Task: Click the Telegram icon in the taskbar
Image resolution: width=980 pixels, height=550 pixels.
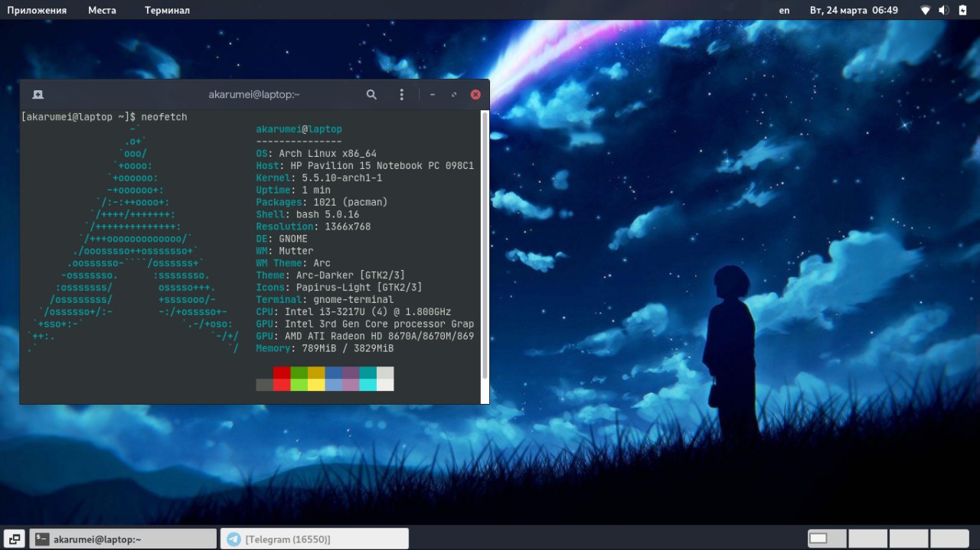Action: (234, 539)
